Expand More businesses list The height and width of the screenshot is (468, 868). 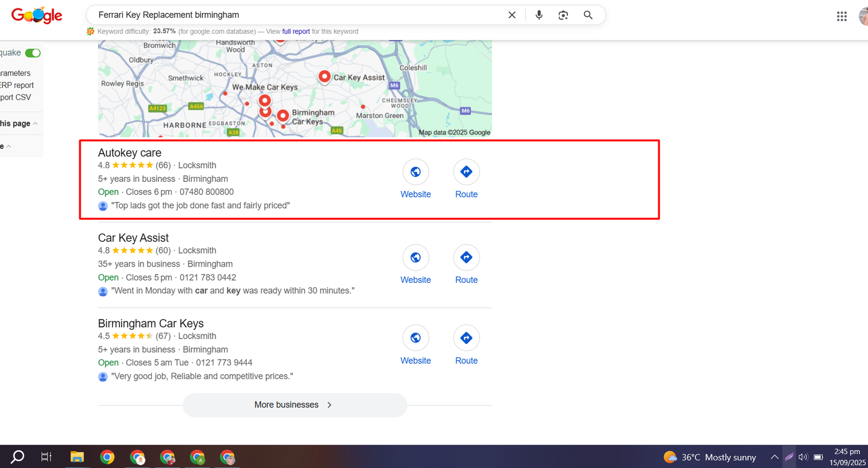295,405
